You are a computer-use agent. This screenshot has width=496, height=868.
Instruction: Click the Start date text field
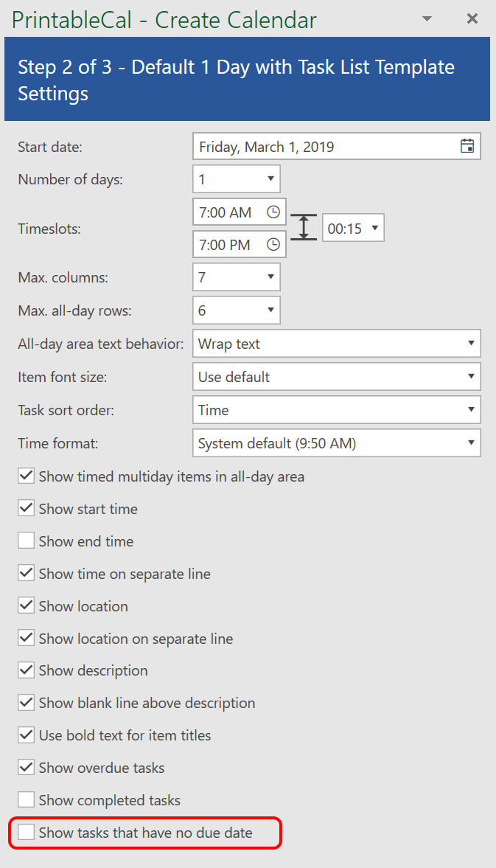324,147
